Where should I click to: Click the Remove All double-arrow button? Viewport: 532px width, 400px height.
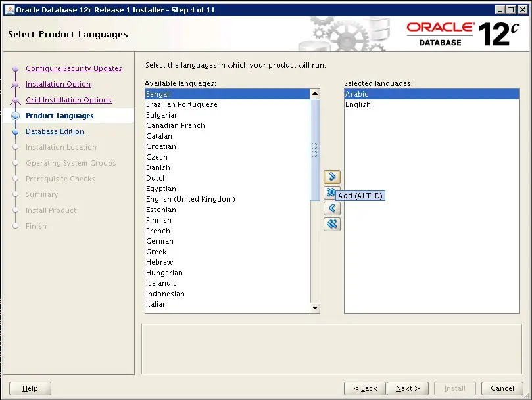coord(332,224)
